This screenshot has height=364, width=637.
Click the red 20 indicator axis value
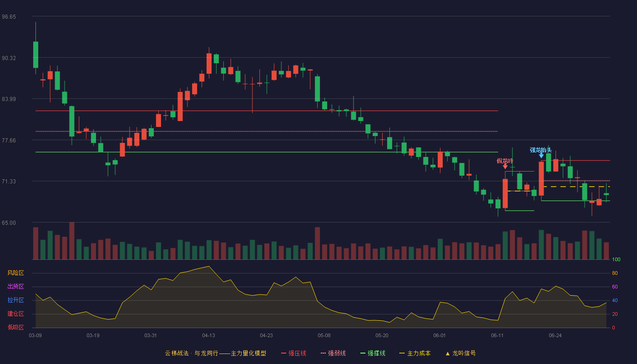(x=615, y=314)
